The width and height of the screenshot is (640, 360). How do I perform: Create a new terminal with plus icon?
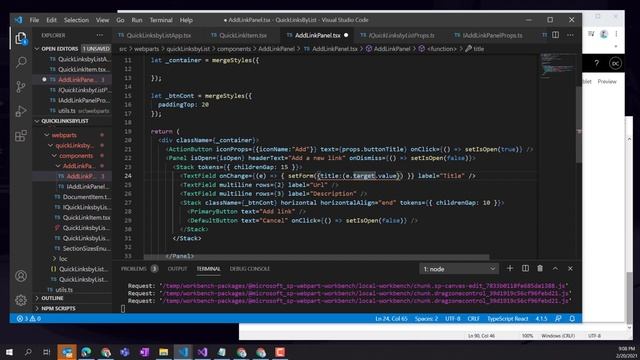point(510,269)
